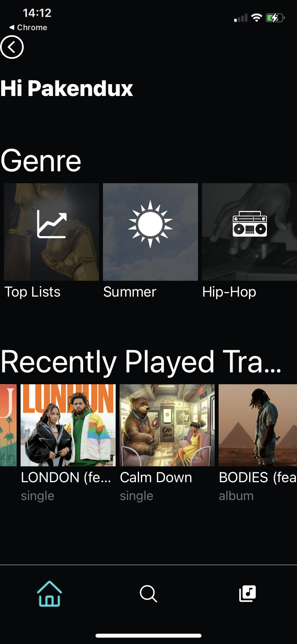Tap the battery status icon
The image size is (297, 644).
click(x=275, y=18)
